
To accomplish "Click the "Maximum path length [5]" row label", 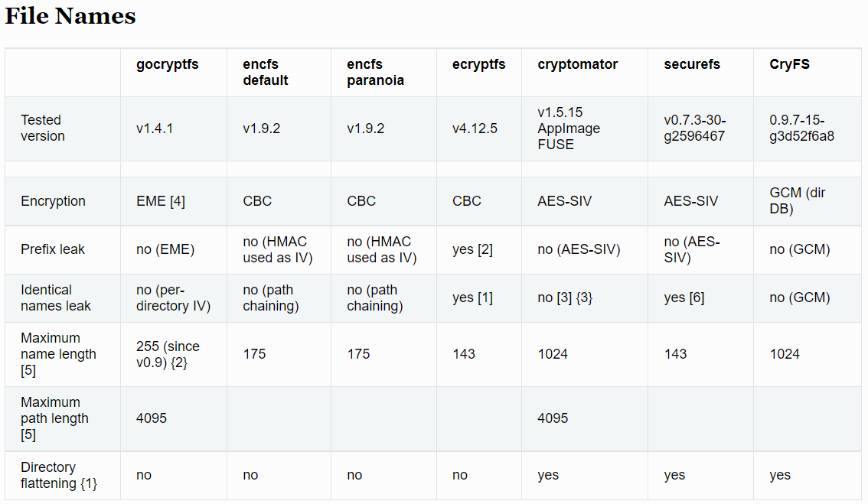I will tap(54, 418).
